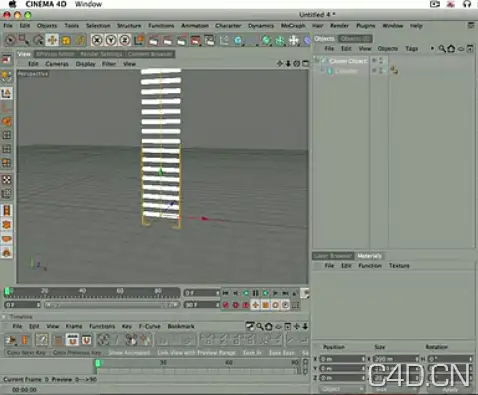Screen dimensions: 478x395
Task: Switch to the Content Browser tab
Action: [x=150, y=54]
